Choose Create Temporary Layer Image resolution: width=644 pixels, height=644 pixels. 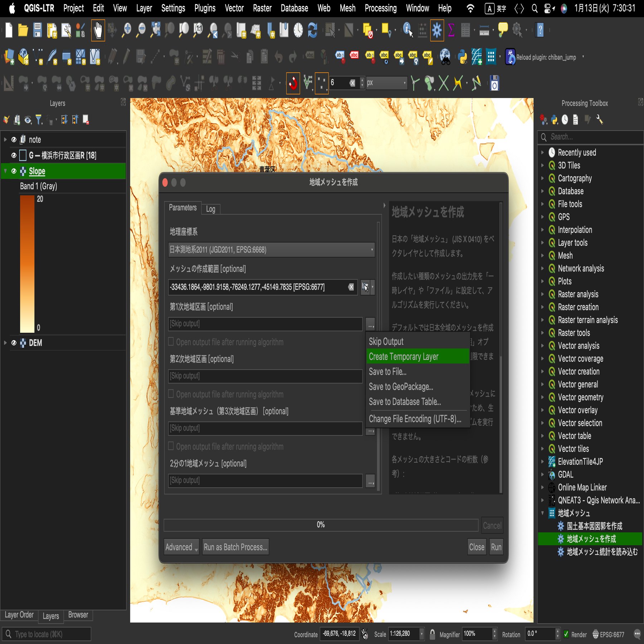point(418,357)
